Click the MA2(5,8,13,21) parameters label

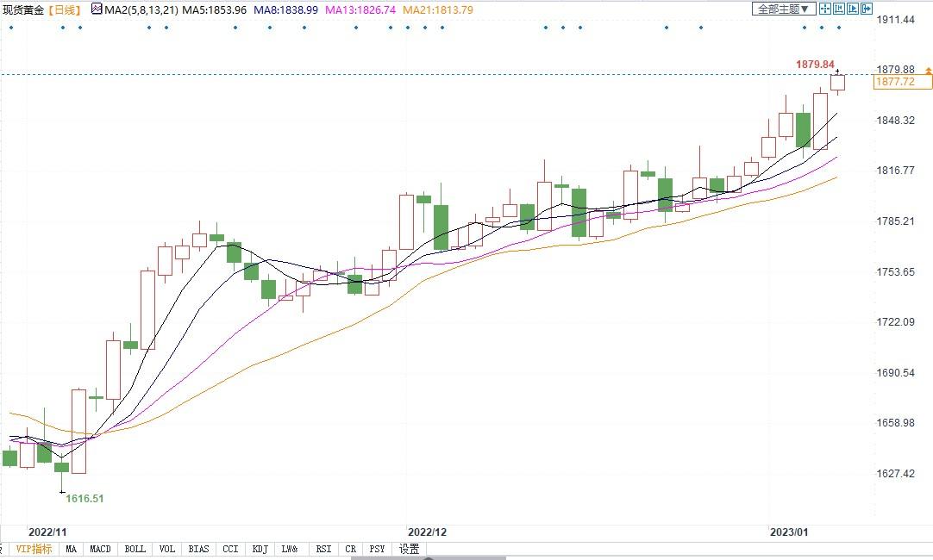tap(141, 9)
